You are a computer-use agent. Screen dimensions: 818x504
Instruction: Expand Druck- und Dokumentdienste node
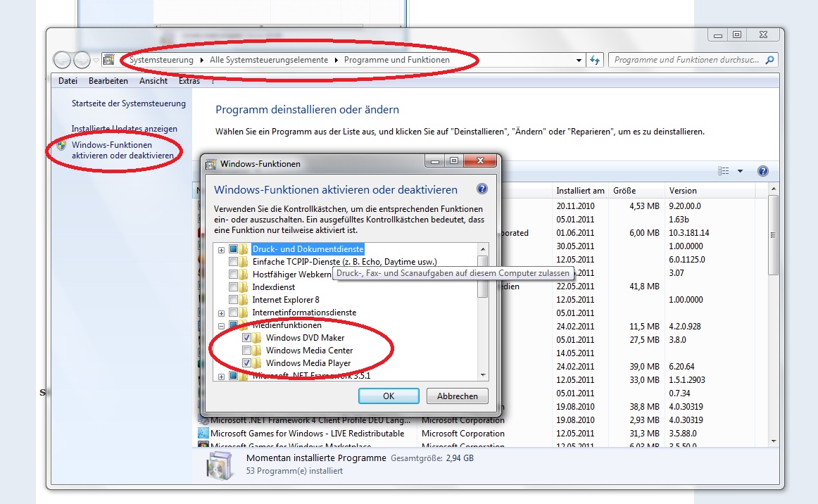[221, 250]
